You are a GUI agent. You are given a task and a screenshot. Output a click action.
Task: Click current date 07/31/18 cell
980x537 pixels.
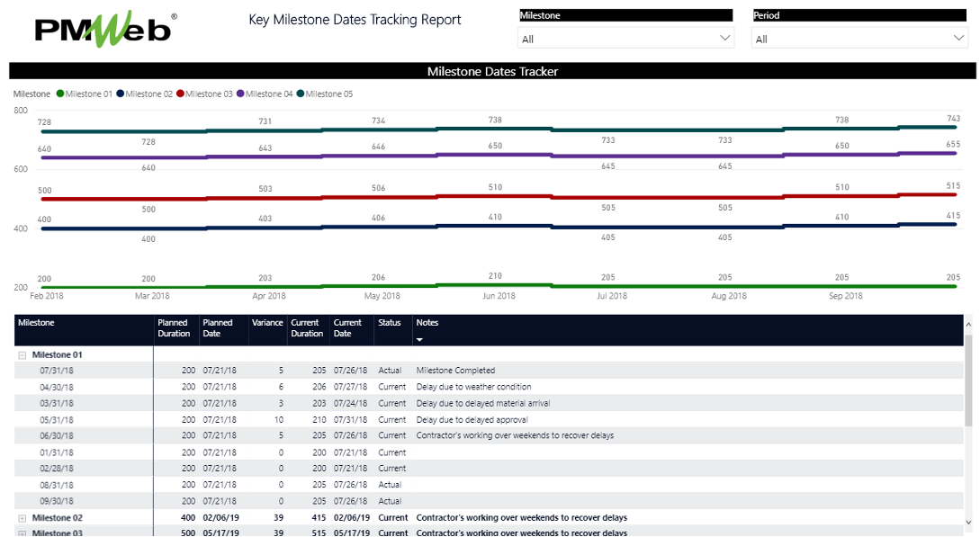351,420
